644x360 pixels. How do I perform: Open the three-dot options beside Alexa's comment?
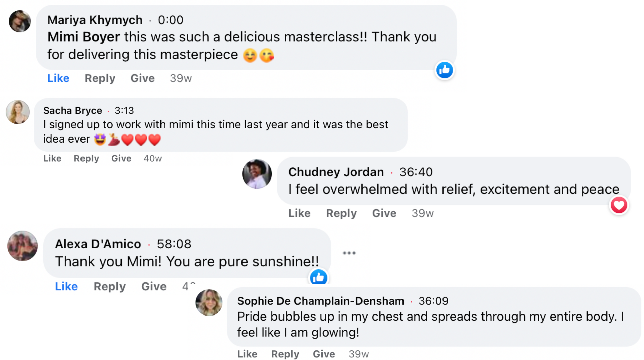(349, 253)
